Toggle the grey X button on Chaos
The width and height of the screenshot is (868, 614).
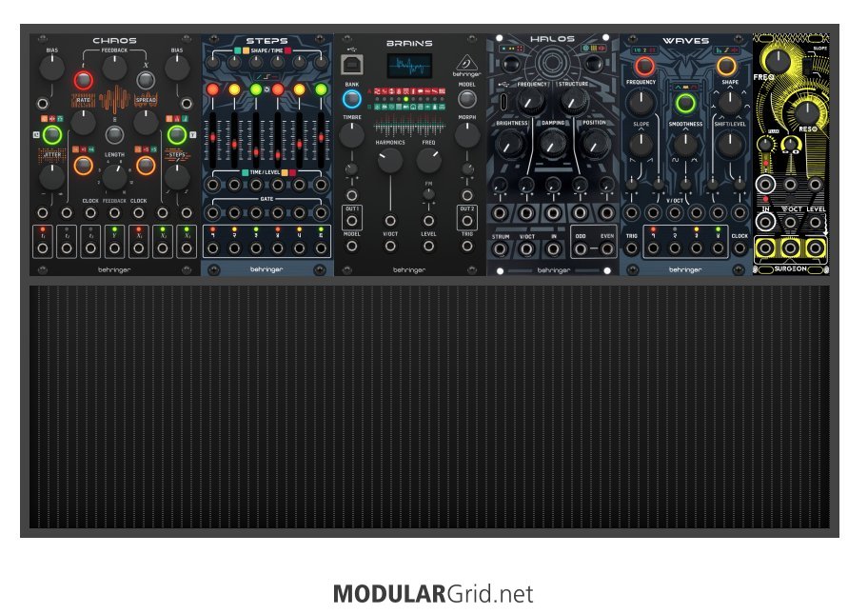click(146, 80)
